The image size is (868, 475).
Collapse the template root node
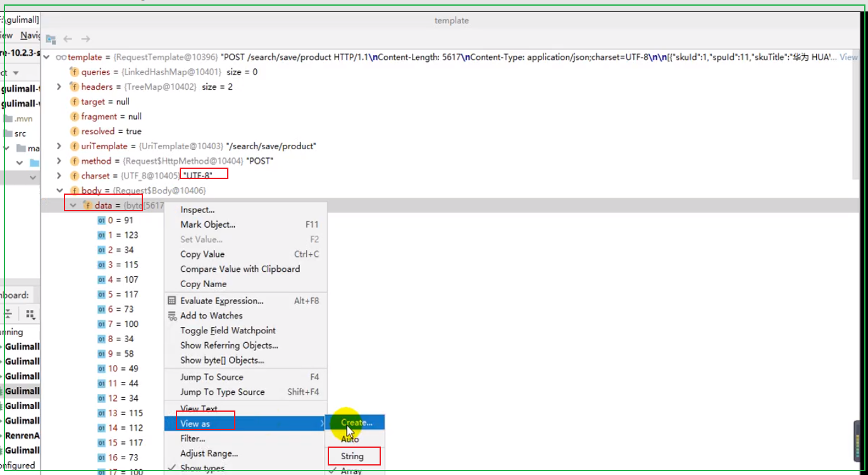[47, 58]
